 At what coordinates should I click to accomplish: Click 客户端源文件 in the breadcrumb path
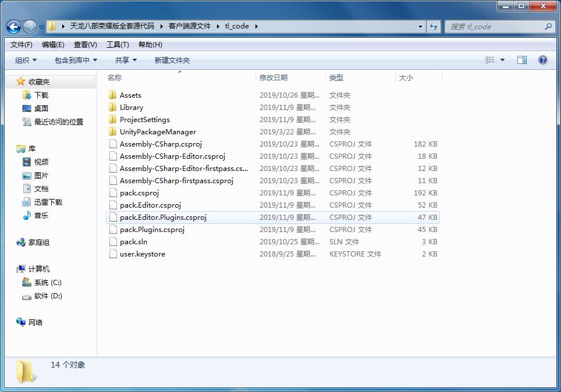click(x=190, y=26)
